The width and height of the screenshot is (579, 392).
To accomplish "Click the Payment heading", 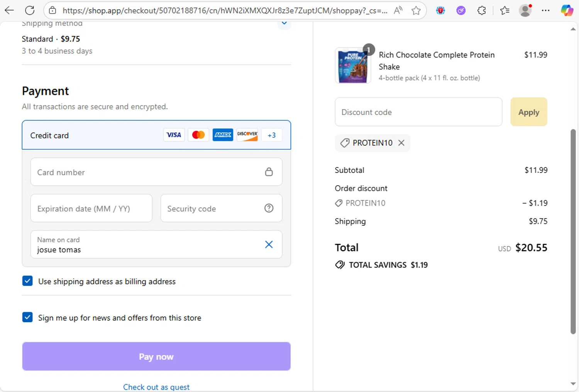I will [45, 91].
